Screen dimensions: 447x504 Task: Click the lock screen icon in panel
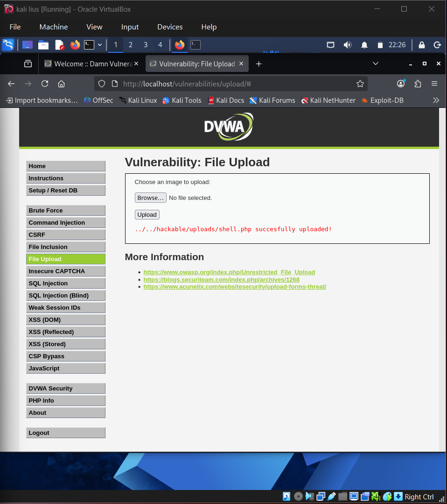click(x=422, y=45)
